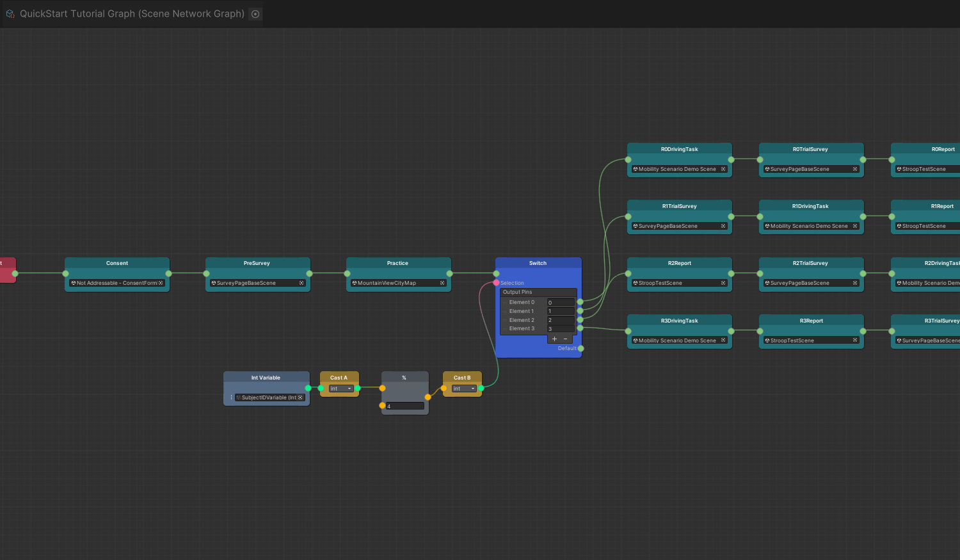Click the Scene Network Graph asset icon
The height and width of the screenshot is (560, 960).
point(10,14)
